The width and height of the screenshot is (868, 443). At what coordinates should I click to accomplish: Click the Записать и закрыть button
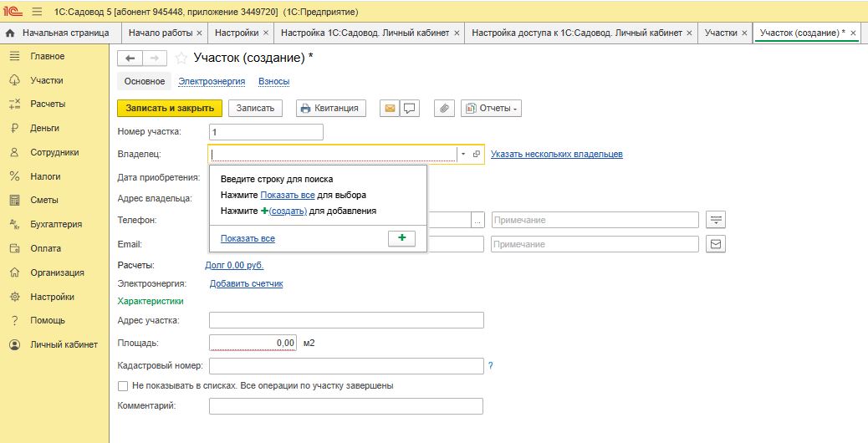[170, 109]
